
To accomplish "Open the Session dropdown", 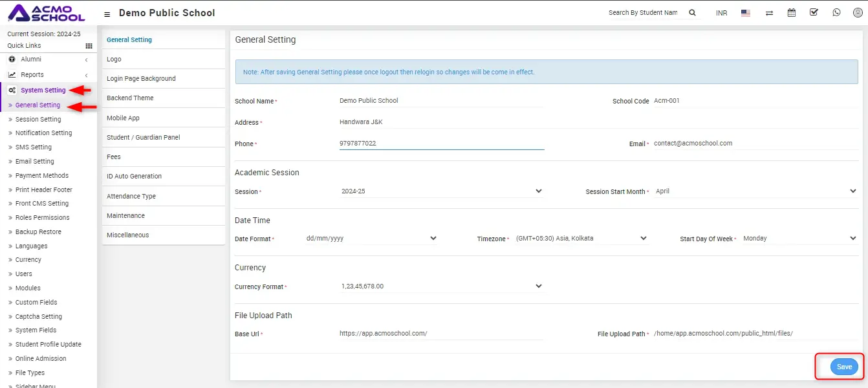I will click(x=441, y=191).
